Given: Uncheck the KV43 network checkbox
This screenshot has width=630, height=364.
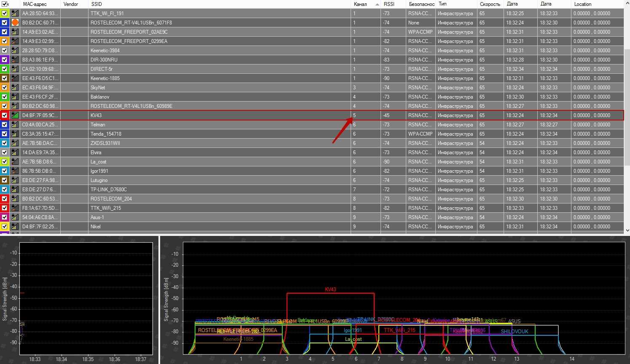Looking at the screenshot, I should pyautogui.click(x=4, y=115).
